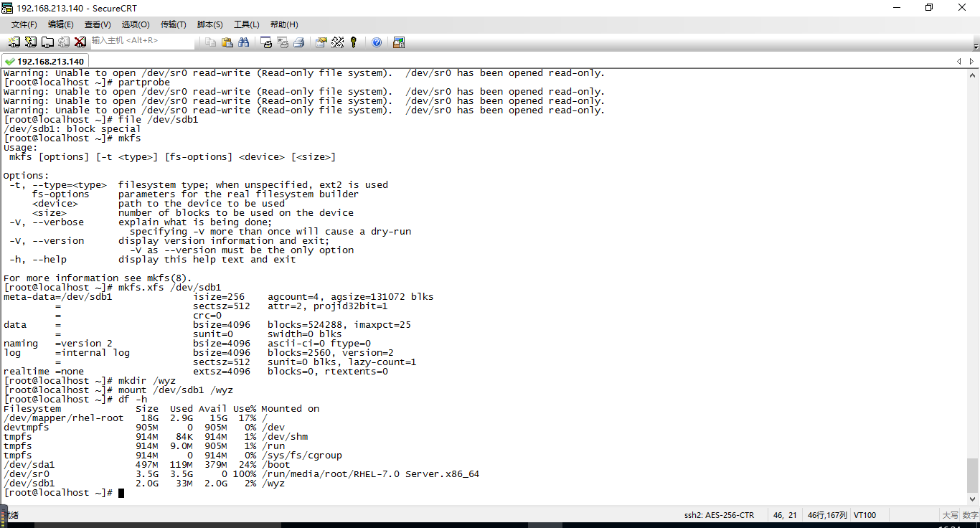
Task: Open the 选项(O) menu
Action: point(136,24)
